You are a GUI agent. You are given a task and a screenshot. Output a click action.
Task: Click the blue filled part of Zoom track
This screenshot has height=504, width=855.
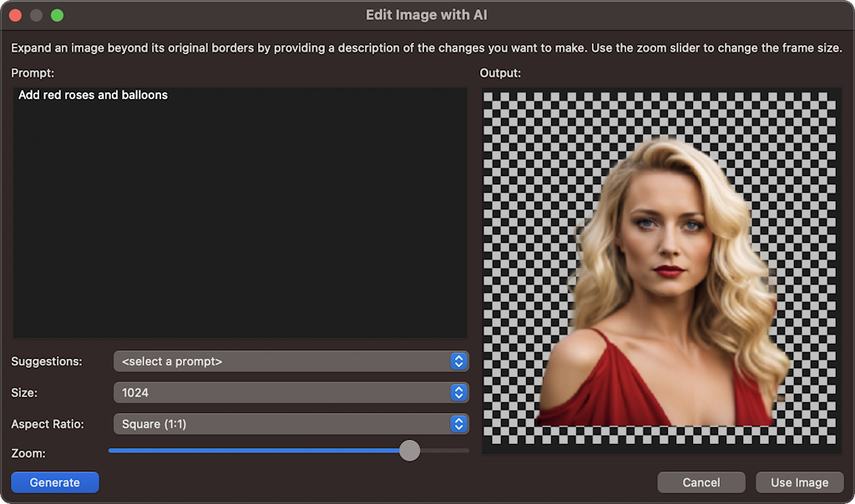(250, 451)
